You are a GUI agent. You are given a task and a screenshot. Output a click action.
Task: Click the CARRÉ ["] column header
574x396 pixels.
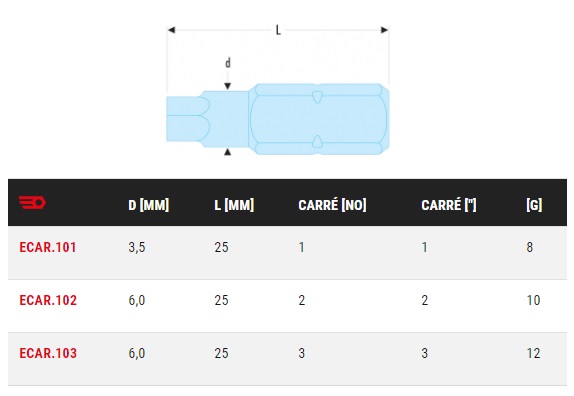tap(449, 205)
